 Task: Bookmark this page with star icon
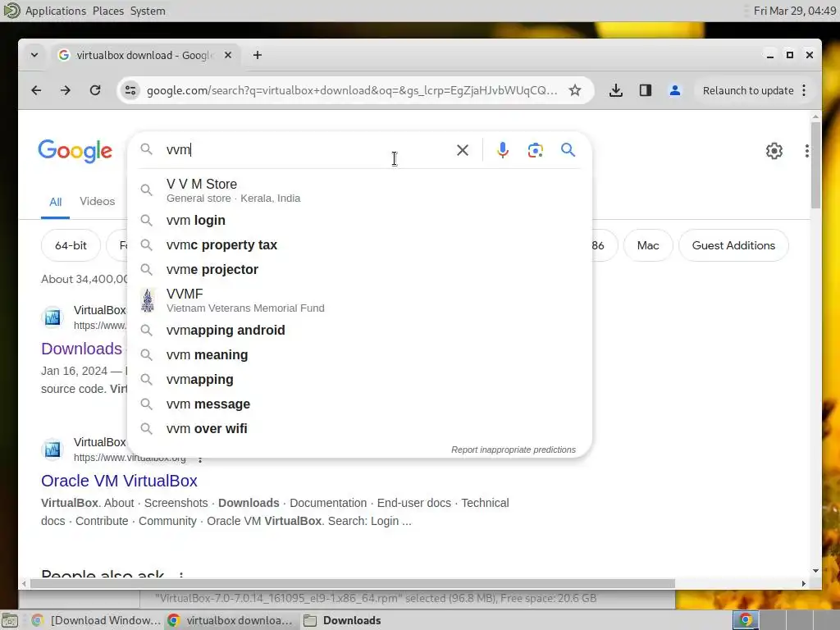575,90
